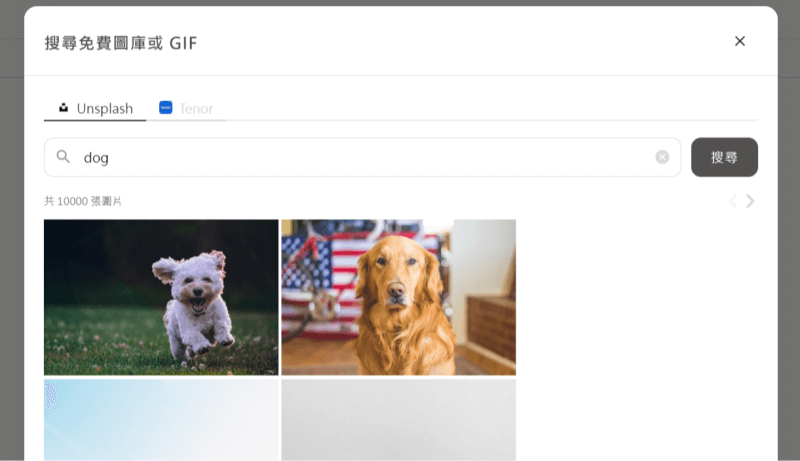Select the golden retriever flag photo
Image resolution: width=800 pixels, height=461 pixels.
coord(398,297)
